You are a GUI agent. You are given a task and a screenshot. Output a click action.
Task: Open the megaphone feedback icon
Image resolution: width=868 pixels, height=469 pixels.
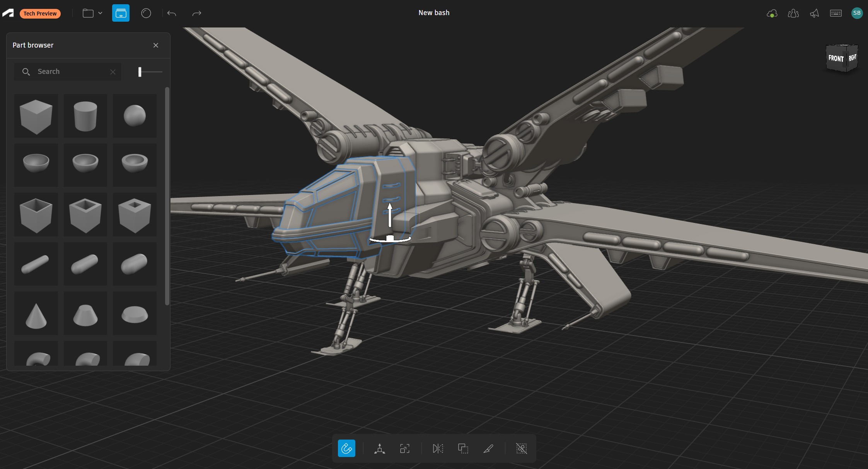point(814,14)
